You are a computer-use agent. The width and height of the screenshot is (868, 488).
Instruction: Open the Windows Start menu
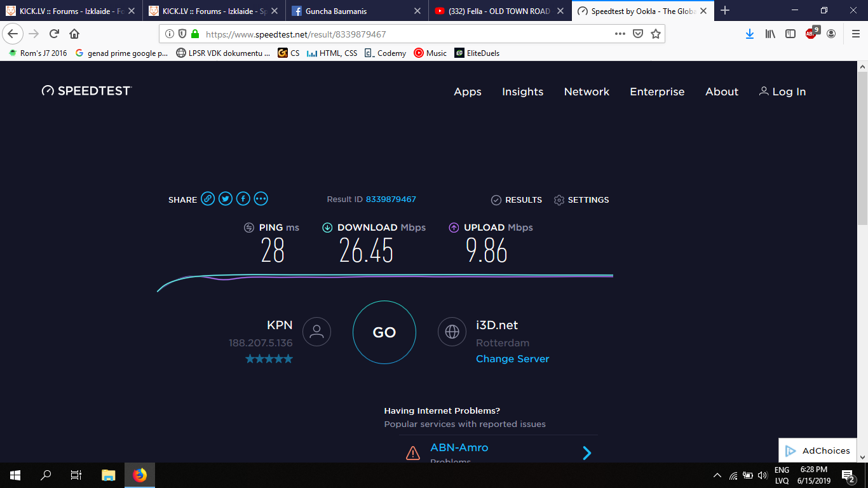[x=15, y=475]
